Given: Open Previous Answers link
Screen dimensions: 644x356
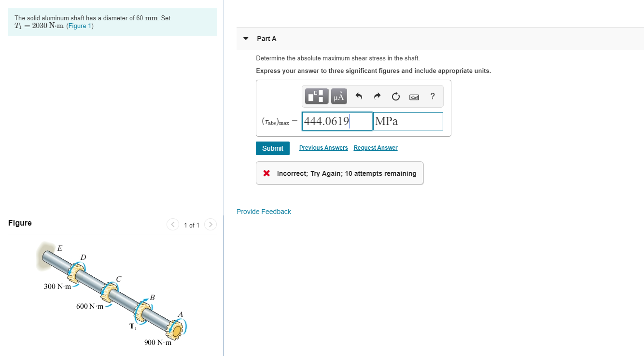Looking at the screenshot, I should [x=323, y=148].
